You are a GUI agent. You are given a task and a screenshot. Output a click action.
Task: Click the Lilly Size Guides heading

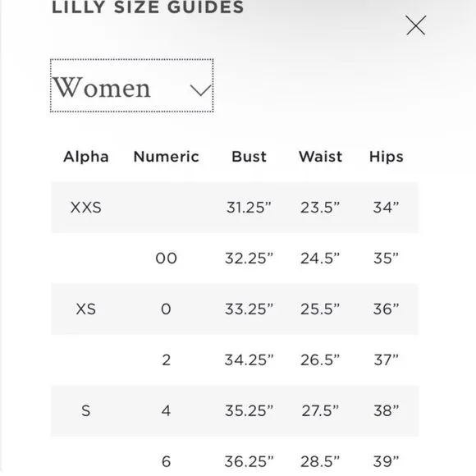tap(148, 7)
